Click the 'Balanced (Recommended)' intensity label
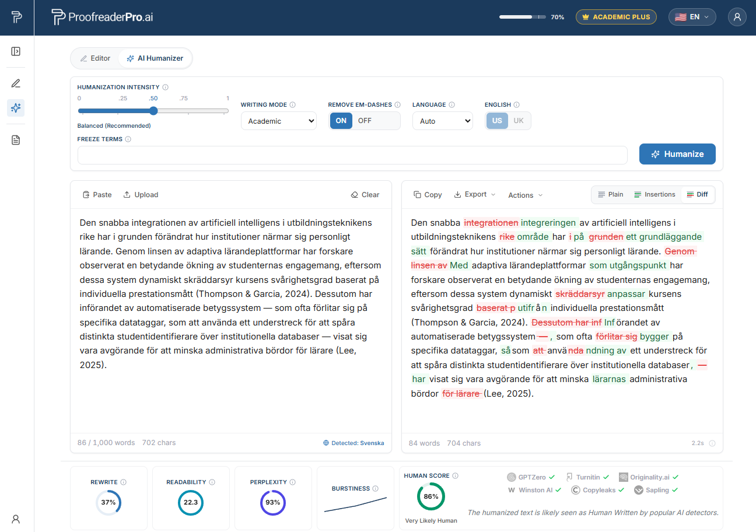The image size is (756, 532). pos(114,125)
